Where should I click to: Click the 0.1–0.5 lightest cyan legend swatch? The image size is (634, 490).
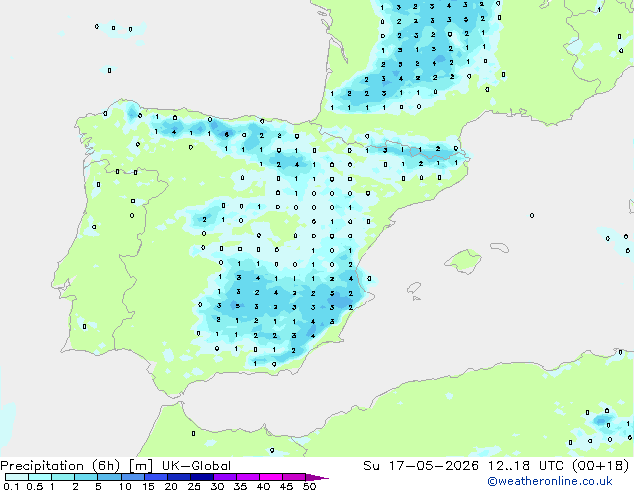(17, 477)
